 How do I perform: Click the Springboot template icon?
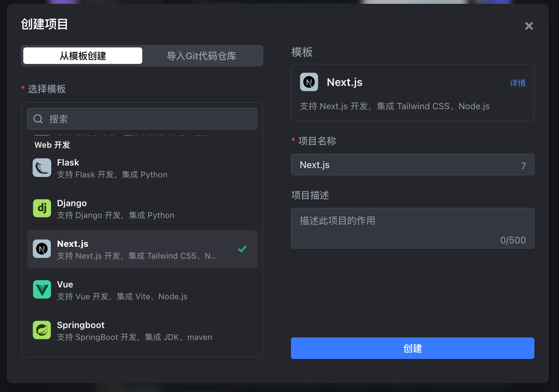pos(42,330)
